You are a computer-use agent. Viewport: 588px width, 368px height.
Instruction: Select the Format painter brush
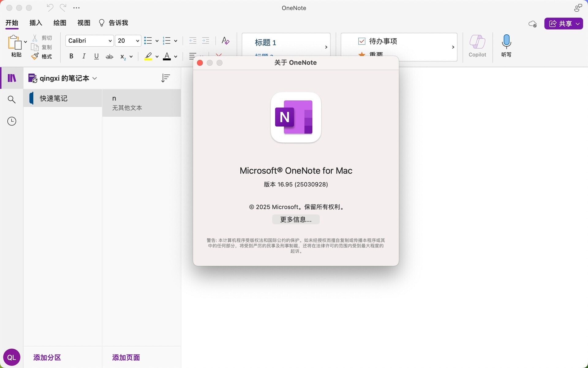click(x=35, y=56)
